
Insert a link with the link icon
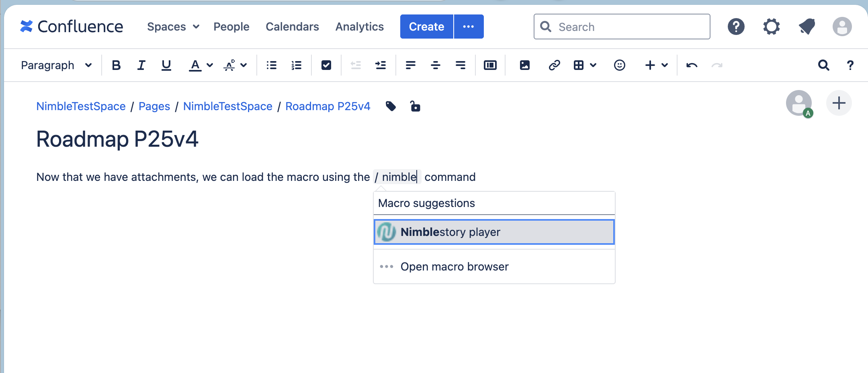tap(555, 65)
